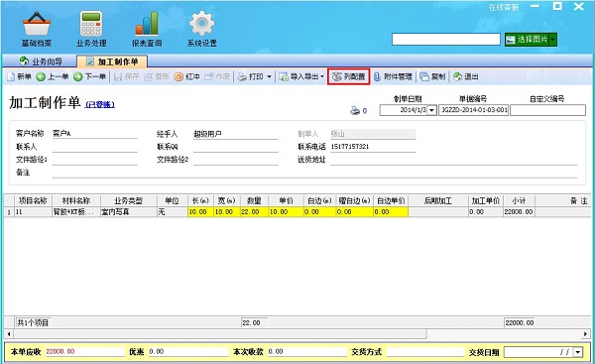Click the 优惠 discount field

click(x=188, y=352)
